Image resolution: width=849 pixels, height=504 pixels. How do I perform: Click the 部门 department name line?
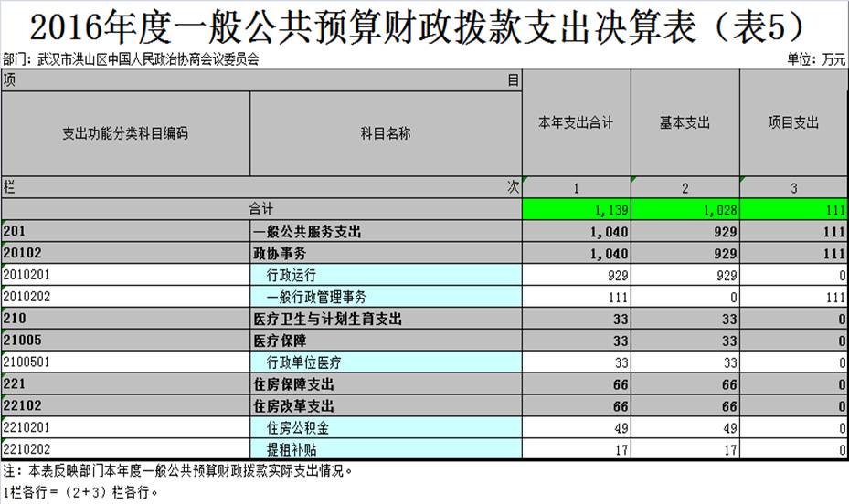coord(131,59)
